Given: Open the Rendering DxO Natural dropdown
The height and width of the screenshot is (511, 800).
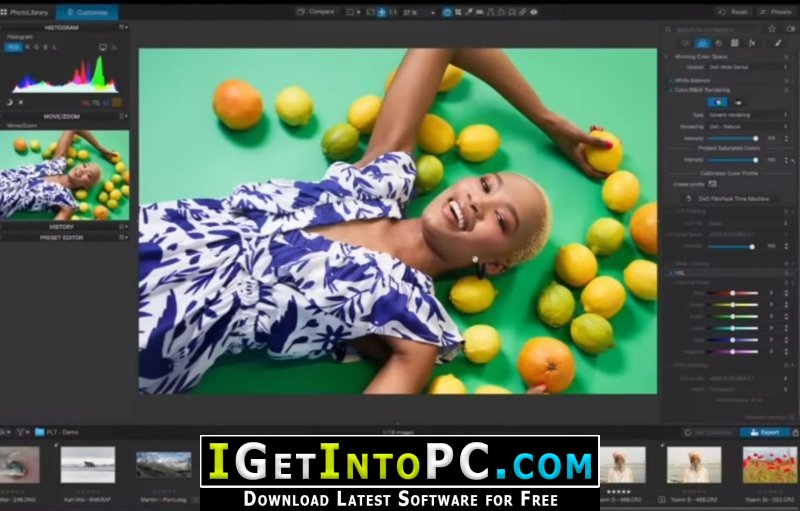Looking at the screenshot, I should [x=748, y=126].
